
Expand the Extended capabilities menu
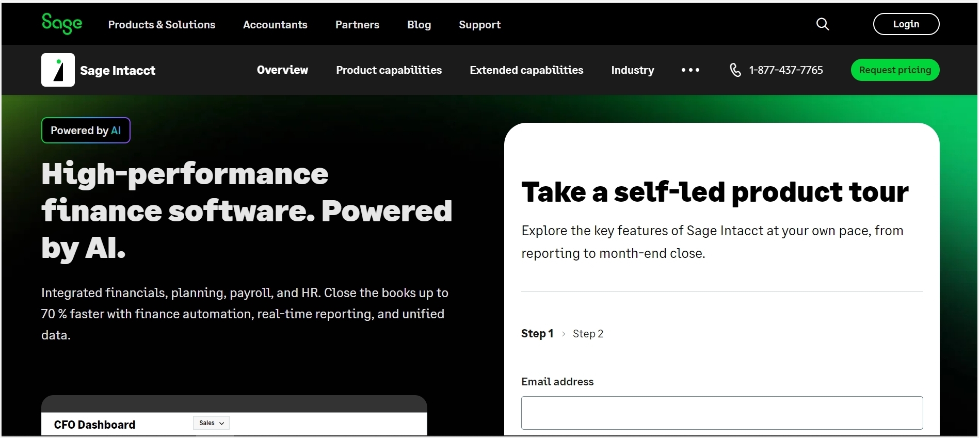point(526,70)
